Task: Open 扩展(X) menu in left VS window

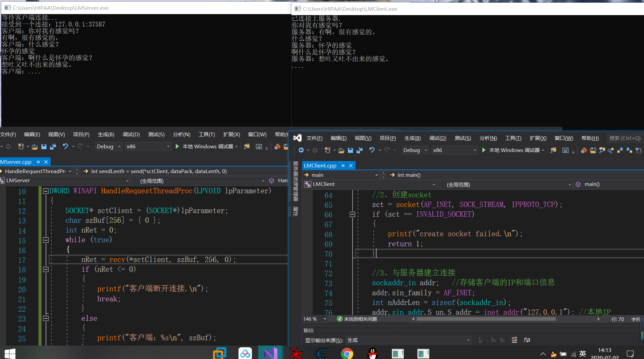Action: [x=231, y=135]
